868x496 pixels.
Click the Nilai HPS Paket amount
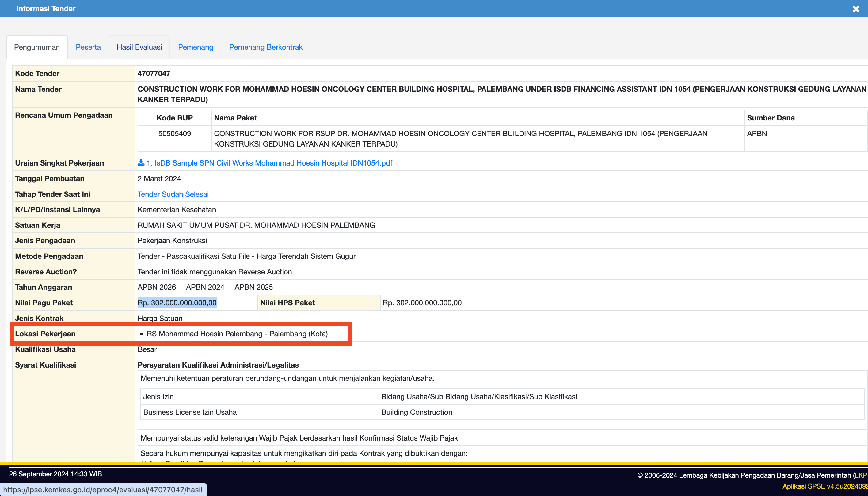422,303
